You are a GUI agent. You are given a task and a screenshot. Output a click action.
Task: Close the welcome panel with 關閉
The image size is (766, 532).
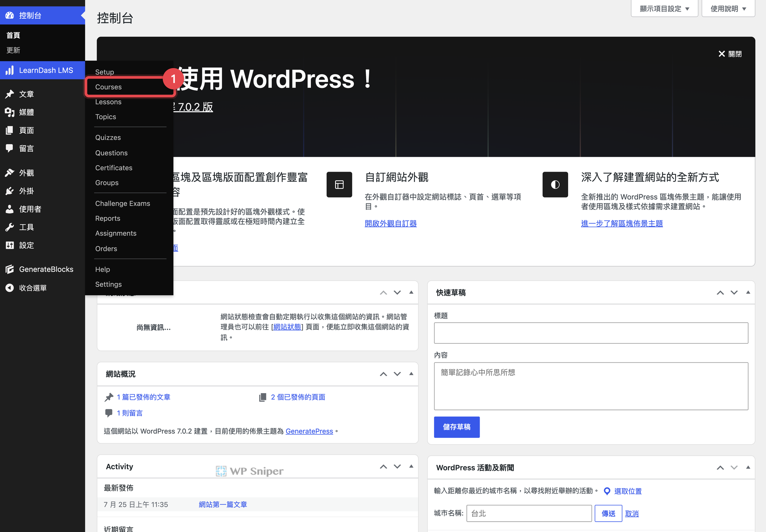[730, 54]
